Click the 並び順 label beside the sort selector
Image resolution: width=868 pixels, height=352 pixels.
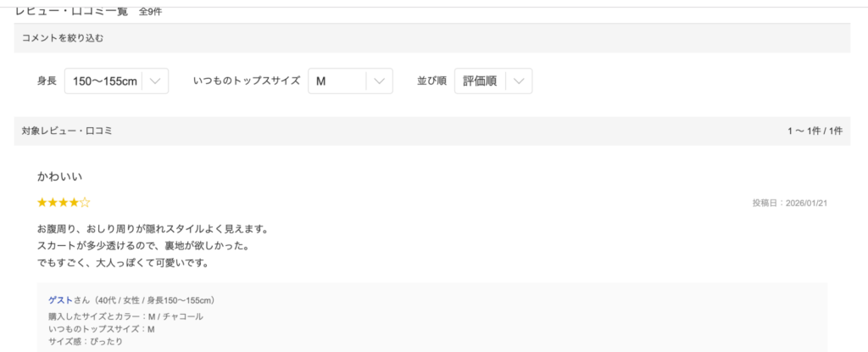432,81
